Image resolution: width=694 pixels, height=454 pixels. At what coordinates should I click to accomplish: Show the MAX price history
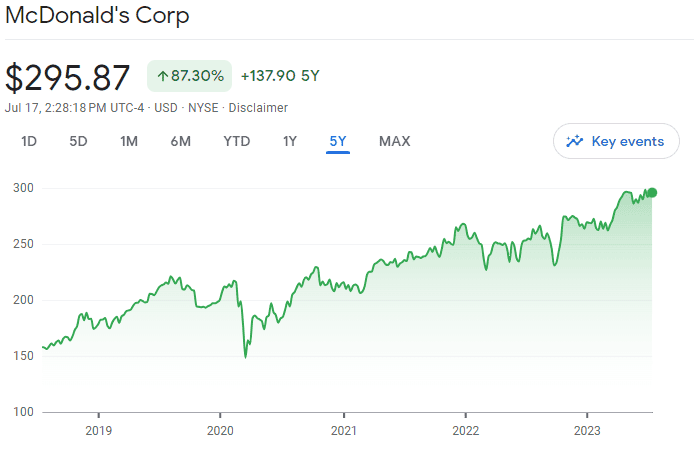[x=394, y=141]
